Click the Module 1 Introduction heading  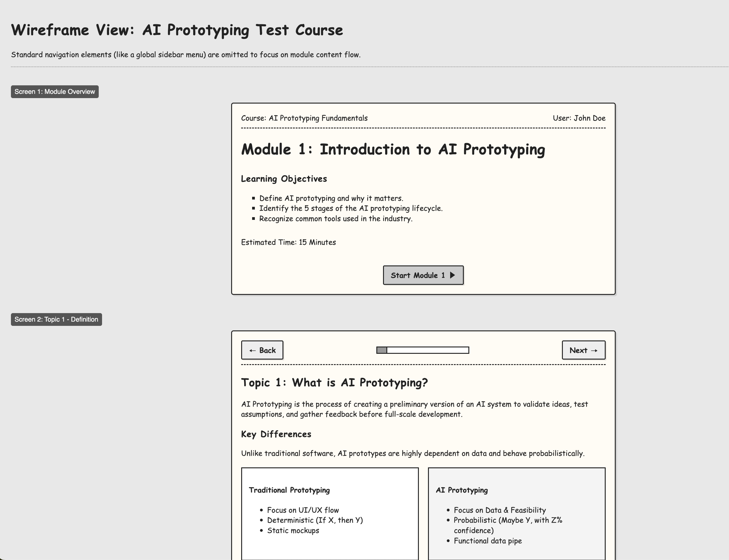pos(393,149)
